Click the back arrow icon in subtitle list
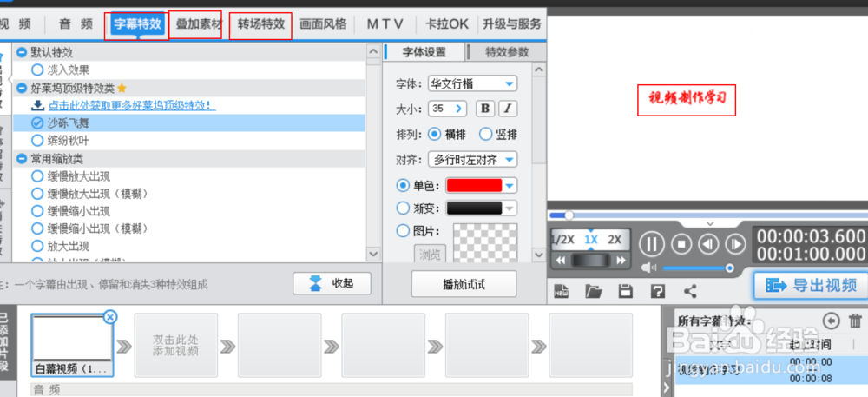868x397 pixels. 831,321
